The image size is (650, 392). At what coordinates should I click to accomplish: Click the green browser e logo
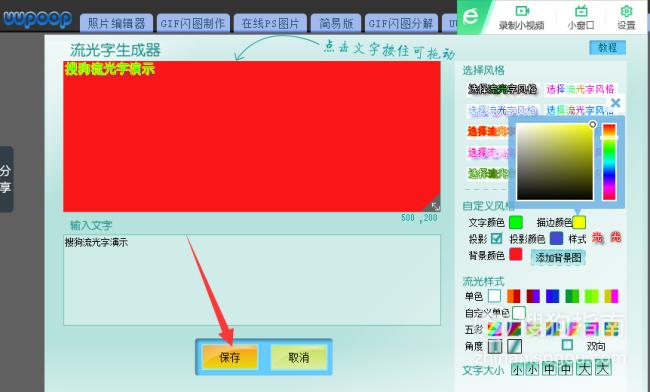[470, 17]
